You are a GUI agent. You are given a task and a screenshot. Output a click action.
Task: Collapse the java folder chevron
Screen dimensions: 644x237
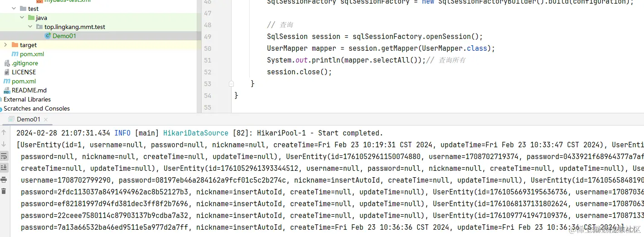[x=22, y=18]
